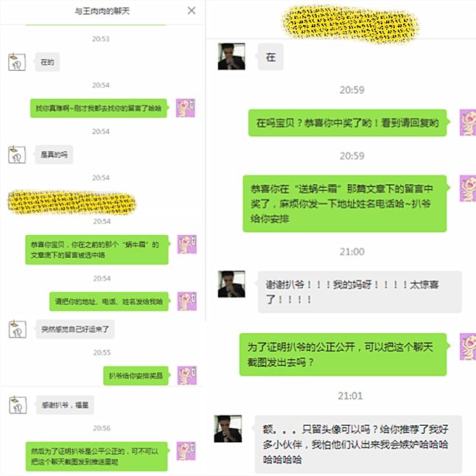
Task: Click the chat title 与王肉肉的聊天
Action: pyautogui.click(x=102, y=11)
